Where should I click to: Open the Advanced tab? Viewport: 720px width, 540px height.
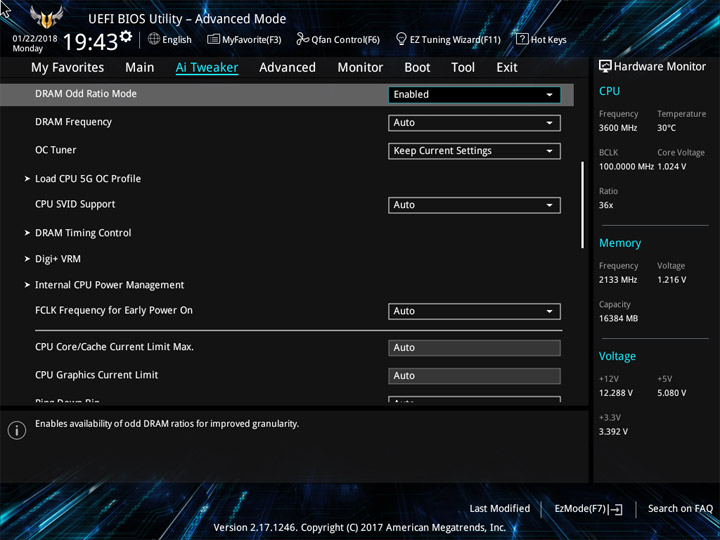click(x=287, y=68)
